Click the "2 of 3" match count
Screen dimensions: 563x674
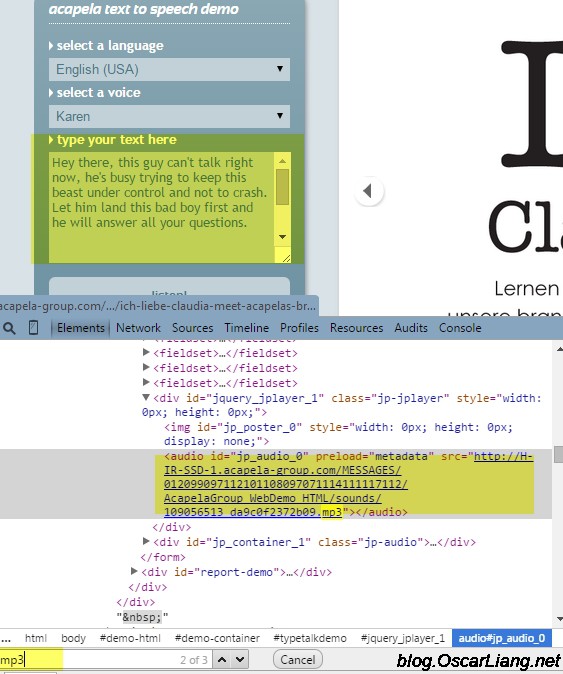(194, 660)
